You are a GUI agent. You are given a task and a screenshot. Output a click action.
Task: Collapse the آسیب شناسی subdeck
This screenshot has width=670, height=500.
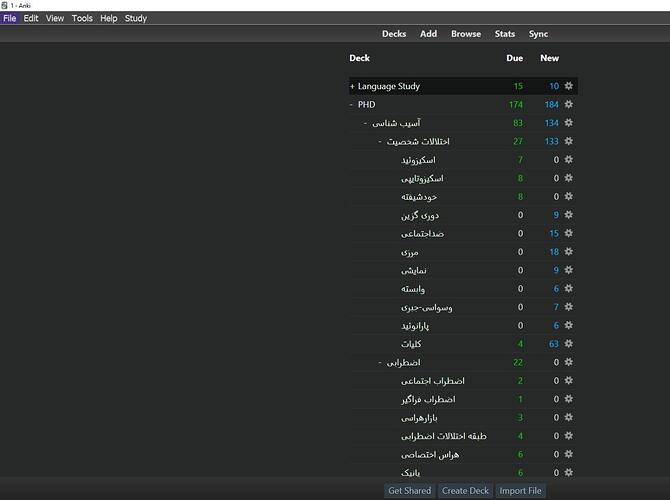click(365, 123)
